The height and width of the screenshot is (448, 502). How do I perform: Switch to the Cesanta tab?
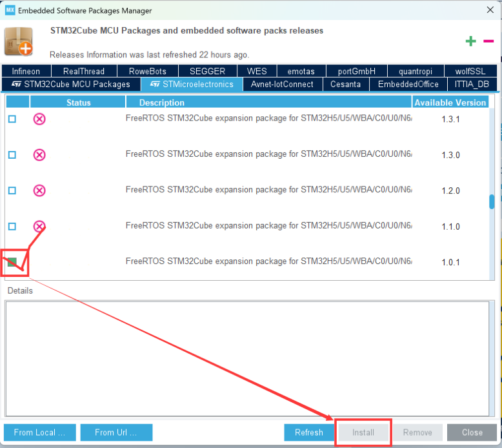[x=345, y=84]
